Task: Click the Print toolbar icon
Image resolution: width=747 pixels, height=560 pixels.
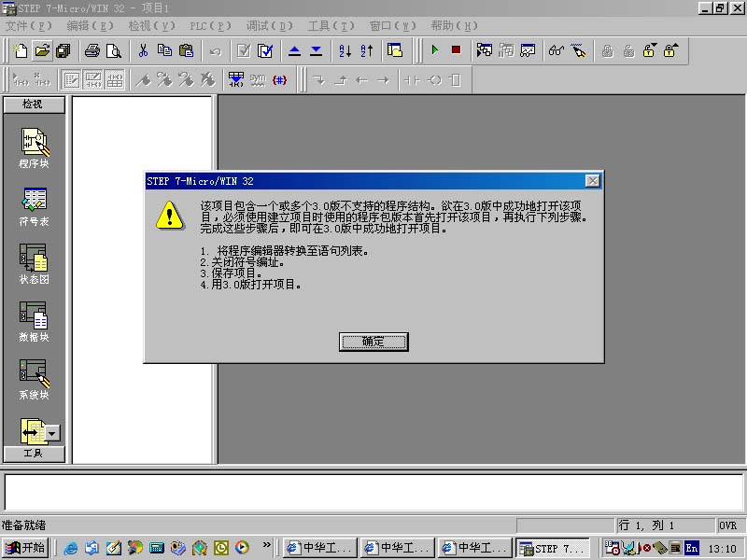Action: (x=92, y=50)
